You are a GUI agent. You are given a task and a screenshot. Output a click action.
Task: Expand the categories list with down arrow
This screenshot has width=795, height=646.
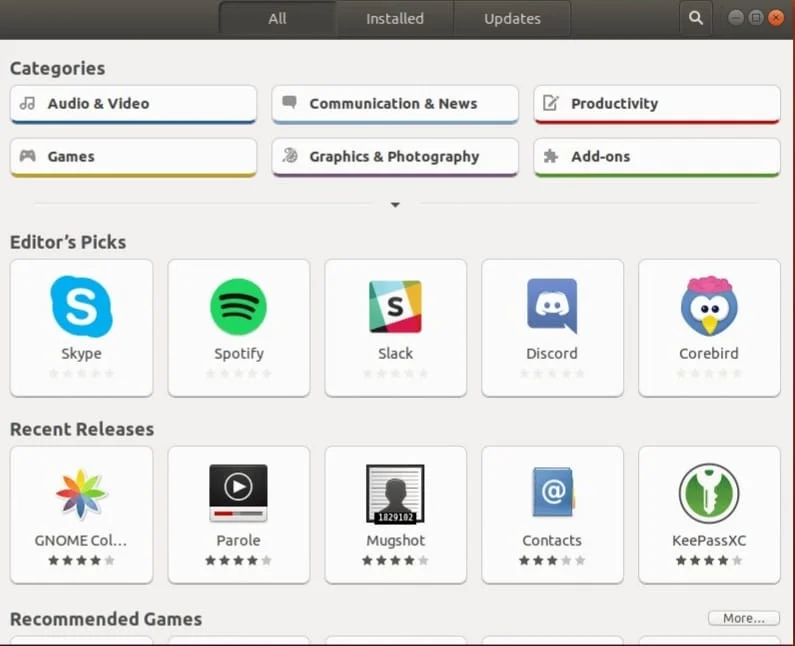[395, 205]
